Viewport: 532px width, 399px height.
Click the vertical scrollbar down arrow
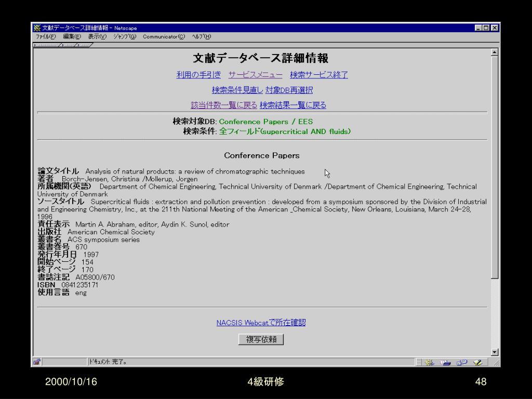click(495, 352)
